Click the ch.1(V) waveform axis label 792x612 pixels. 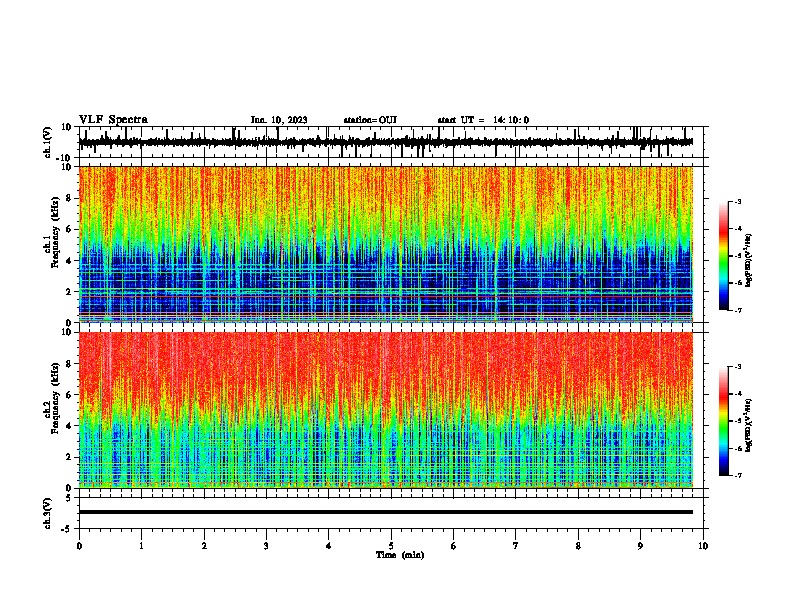[47, 142]
